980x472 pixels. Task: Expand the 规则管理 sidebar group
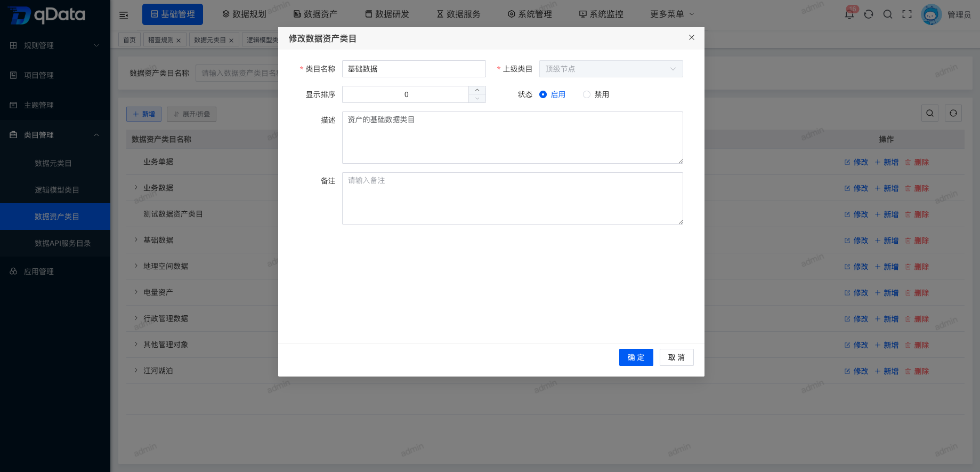point(55,45)
